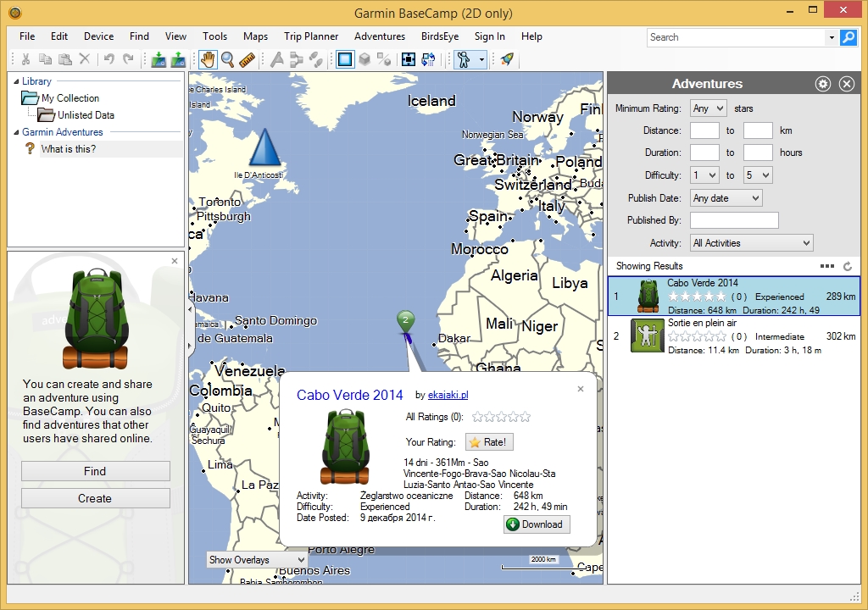Click the Published By input field
The height and width of the screenshot is (610, 868).
point(734,219)
